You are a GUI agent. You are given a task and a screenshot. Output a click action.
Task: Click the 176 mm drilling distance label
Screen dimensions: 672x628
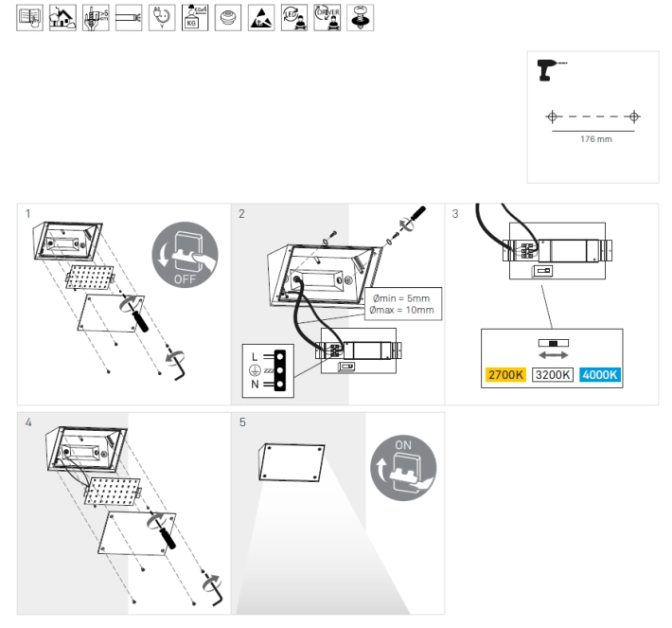596,139
